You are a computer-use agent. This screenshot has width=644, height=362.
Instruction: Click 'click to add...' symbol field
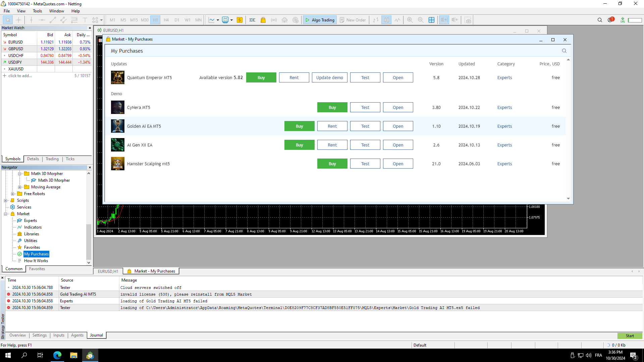tap(20, 76)
